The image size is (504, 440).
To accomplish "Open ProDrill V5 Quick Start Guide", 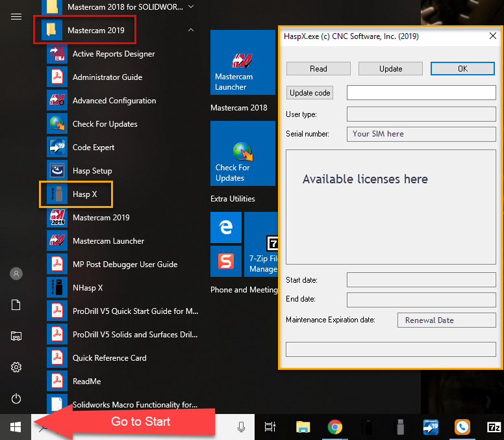I will click(x=122, y=311).
